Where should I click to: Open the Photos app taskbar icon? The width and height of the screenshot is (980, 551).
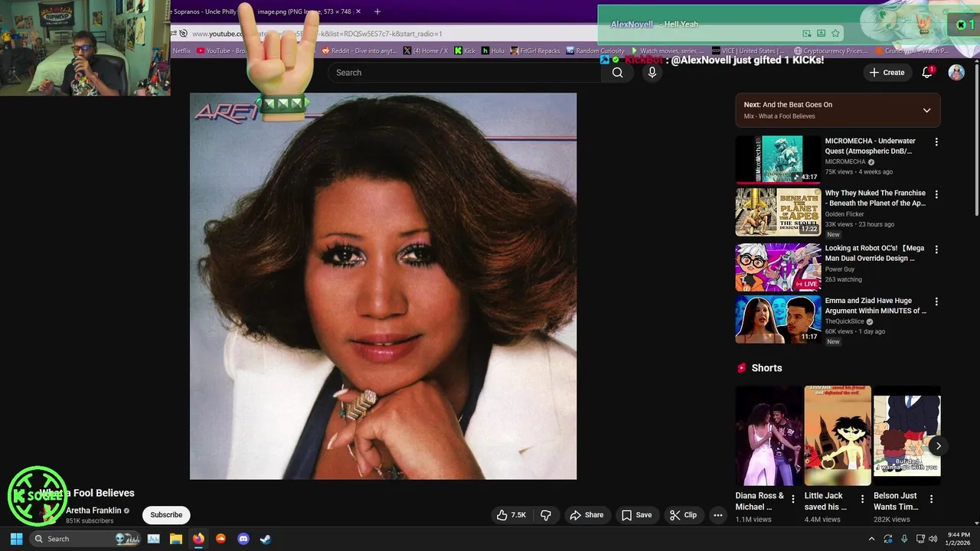(x=153, y=539)
